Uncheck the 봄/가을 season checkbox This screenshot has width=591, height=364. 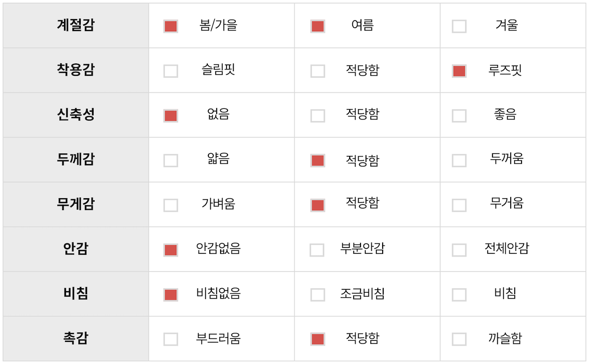[x=170, y=26]
